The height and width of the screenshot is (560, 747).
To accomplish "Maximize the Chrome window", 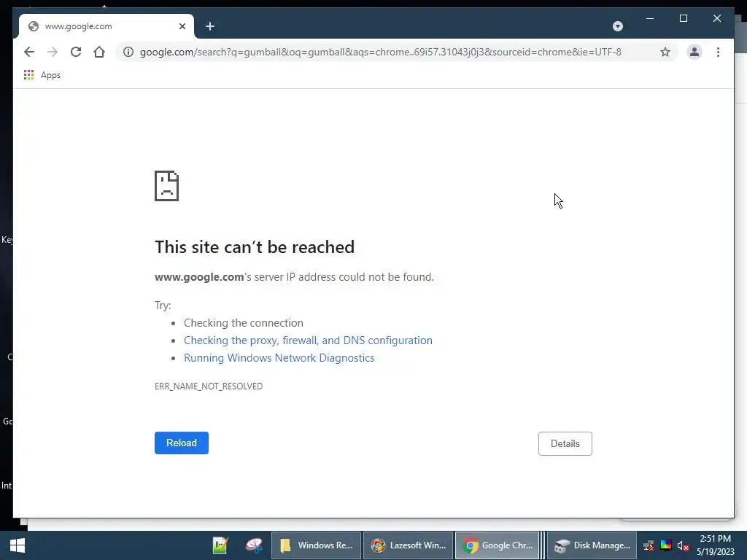I will 683,18.
